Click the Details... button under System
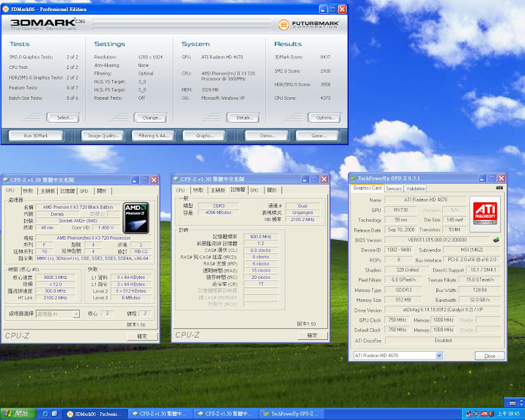 [243, 117]
